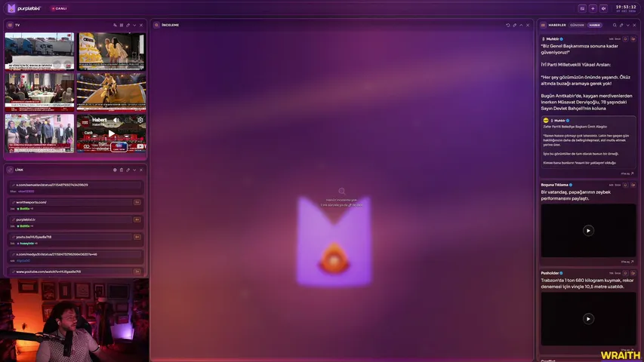Click the bell icon on the Boğuna Tıklama post
Screen dimensions: 644x362
pyautogui.click(x=626, y=185)
